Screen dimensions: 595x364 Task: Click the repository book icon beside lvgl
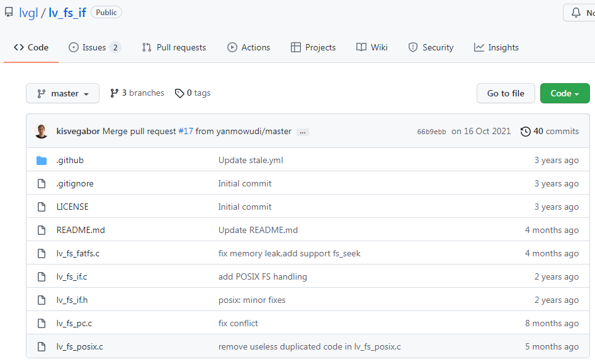click(9, 13)
